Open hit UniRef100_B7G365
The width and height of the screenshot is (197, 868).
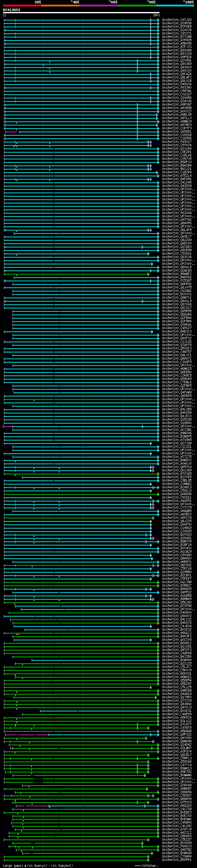[177, 474]
